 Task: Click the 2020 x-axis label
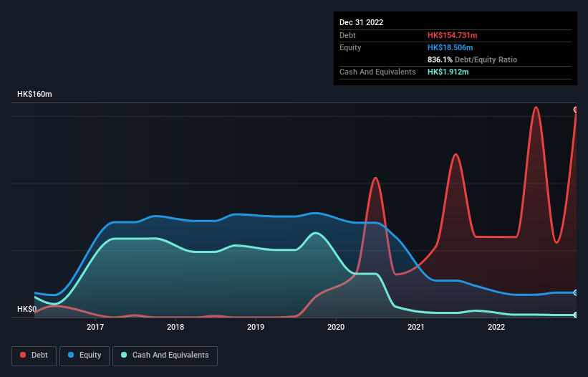point(336,327)
